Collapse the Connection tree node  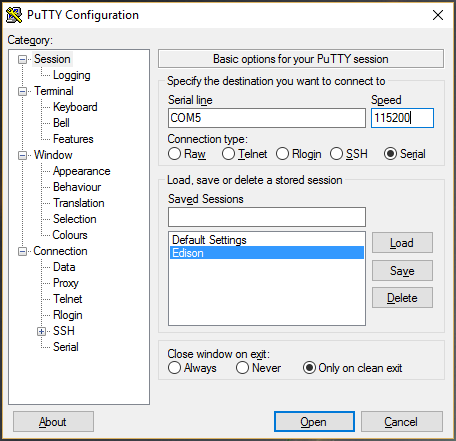tap(22, 251)
